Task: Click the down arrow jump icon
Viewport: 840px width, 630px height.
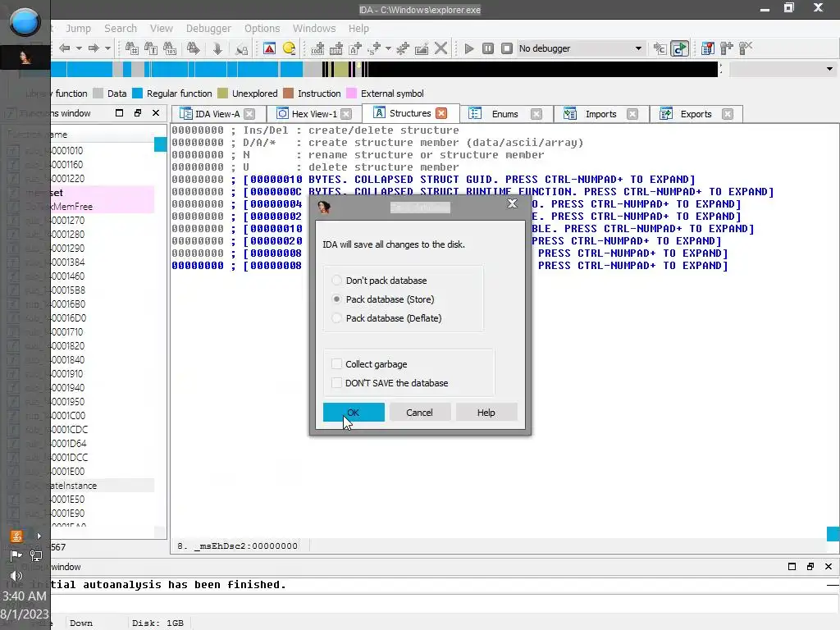Action: coord(217,48)
